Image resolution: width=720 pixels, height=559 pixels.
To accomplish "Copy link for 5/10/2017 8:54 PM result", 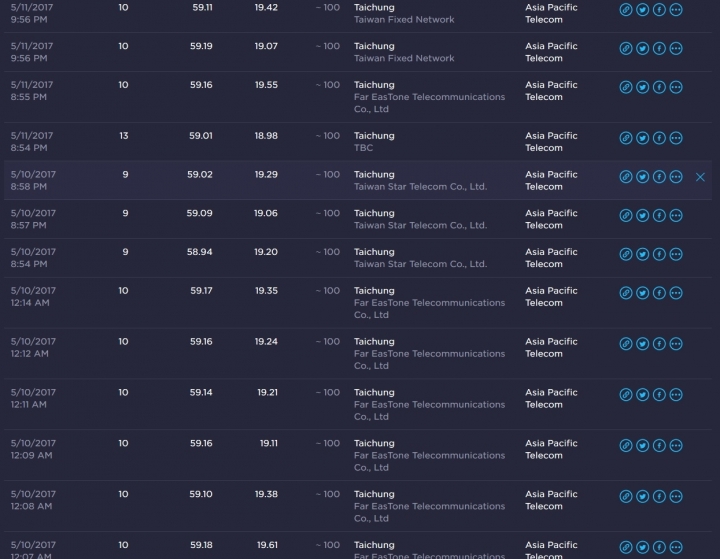I will tap(626, 254).
